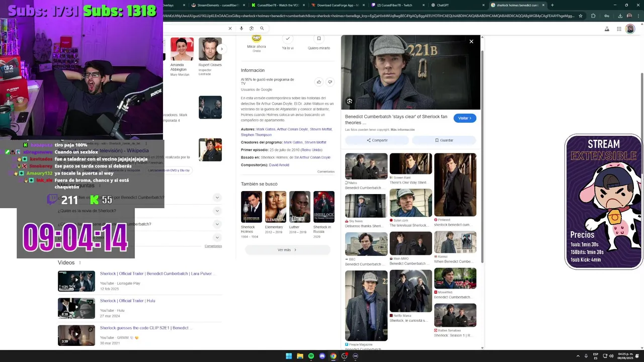This screenshot has height=362, width=644.
Task: Open the Windows Start menu
Action: coord(289,356)
